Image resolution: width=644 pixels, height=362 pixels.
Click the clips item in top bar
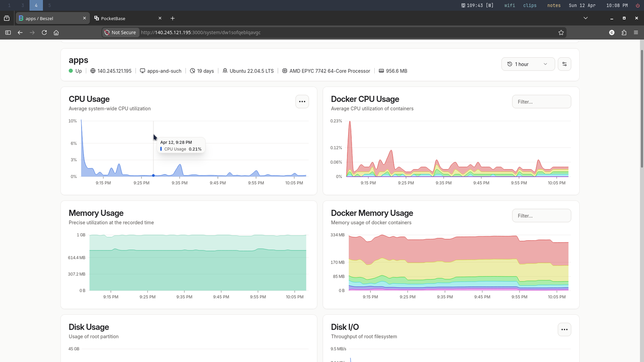530,5
